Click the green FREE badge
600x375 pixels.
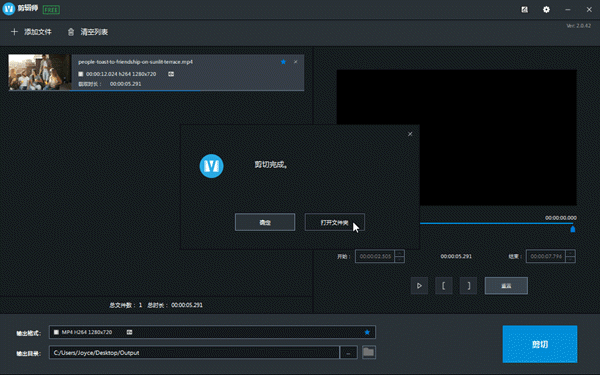tap(51, 10)
